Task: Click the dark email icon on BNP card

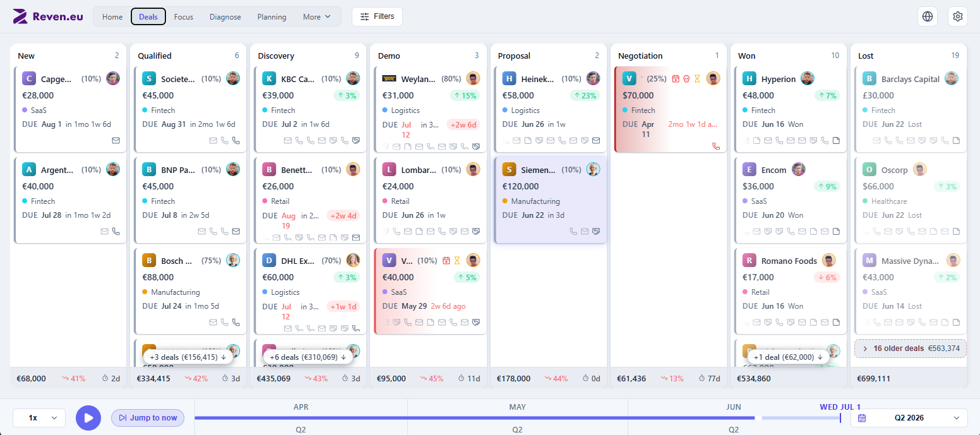Action: tap(236, 231)
